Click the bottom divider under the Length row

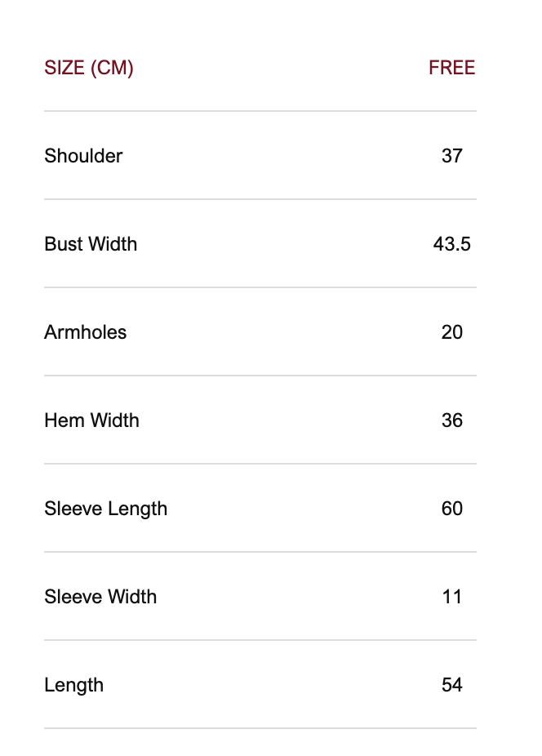[x=260, y=728]
